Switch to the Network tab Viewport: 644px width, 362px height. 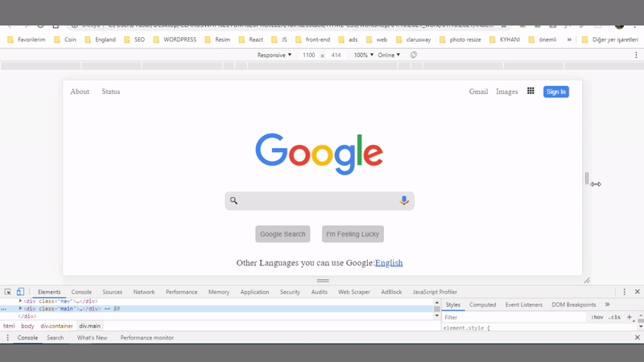144,292
